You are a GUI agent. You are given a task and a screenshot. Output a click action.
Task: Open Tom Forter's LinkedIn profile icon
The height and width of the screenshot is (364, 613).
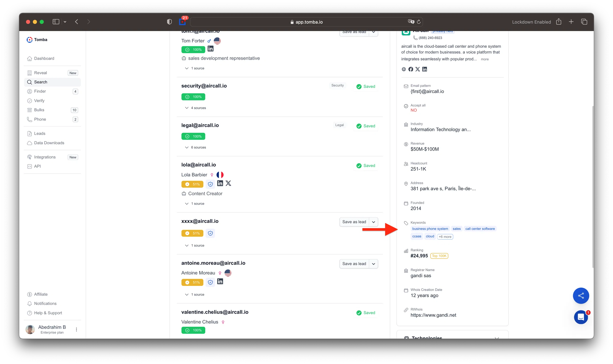pyautogui.click(x=211, y=49)
